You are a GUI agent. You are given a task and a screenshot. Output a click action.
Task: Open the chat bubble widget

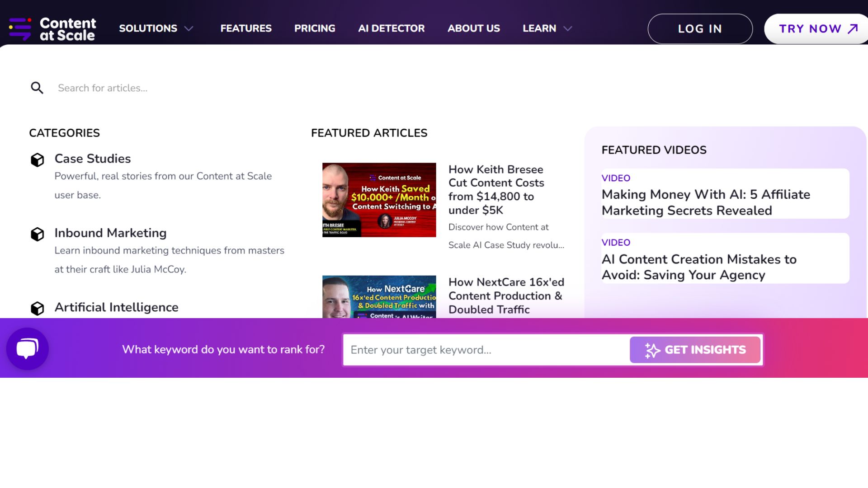(28, 349)
